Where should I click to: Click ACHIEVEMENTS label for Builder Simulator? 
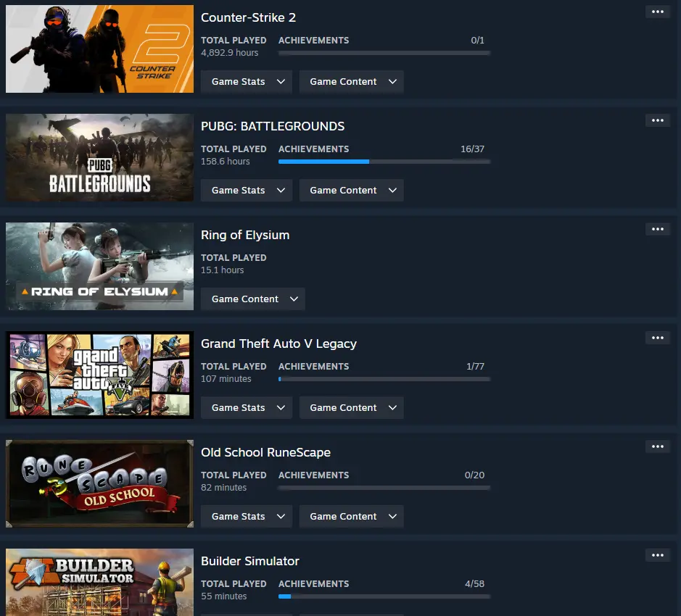[313, 584]
